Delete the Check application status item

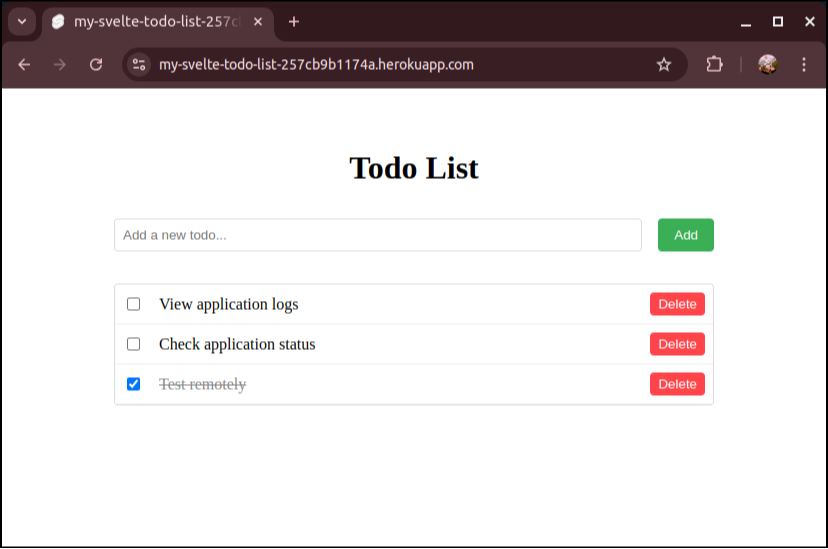[677, 344]
